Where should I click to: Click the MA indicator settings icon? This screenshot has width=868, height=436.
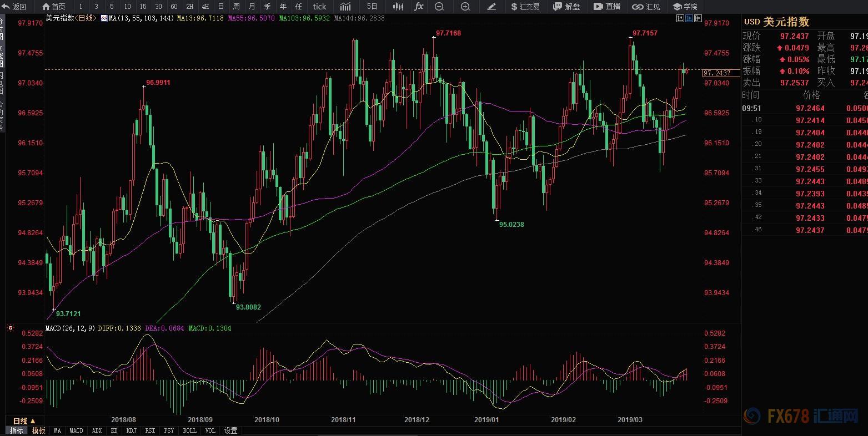(x=103, y=18)
